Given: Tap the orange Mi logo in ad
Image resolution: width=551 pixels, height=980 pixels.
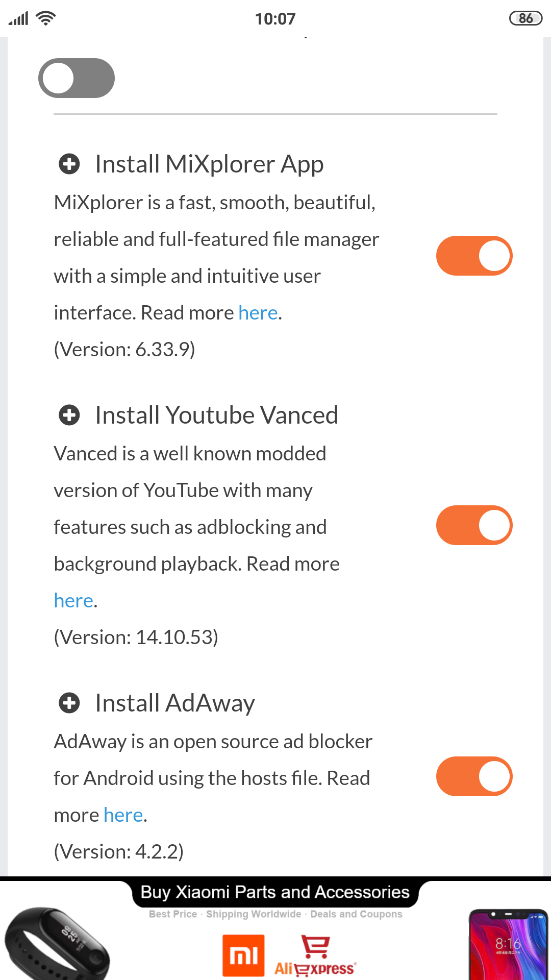Looking at the screenshot, I should 243,955.
